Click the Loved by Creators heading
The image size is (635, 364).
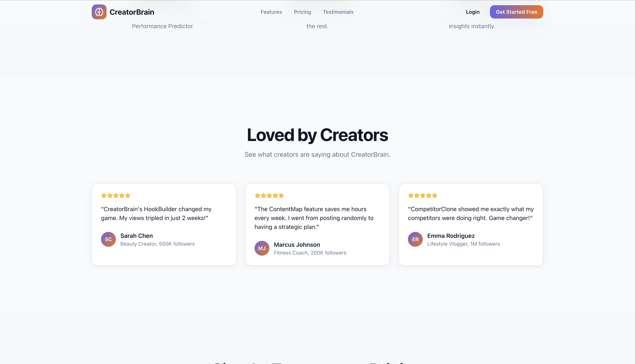[317, 135]
